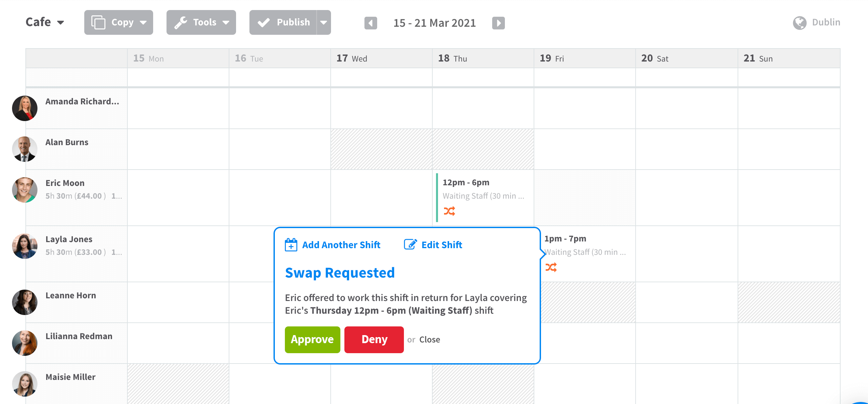Image resolution: width=868 pixels, height=404 pixels.
Task: Go to previous week using left arrow
Action: [x=371, y=23]
